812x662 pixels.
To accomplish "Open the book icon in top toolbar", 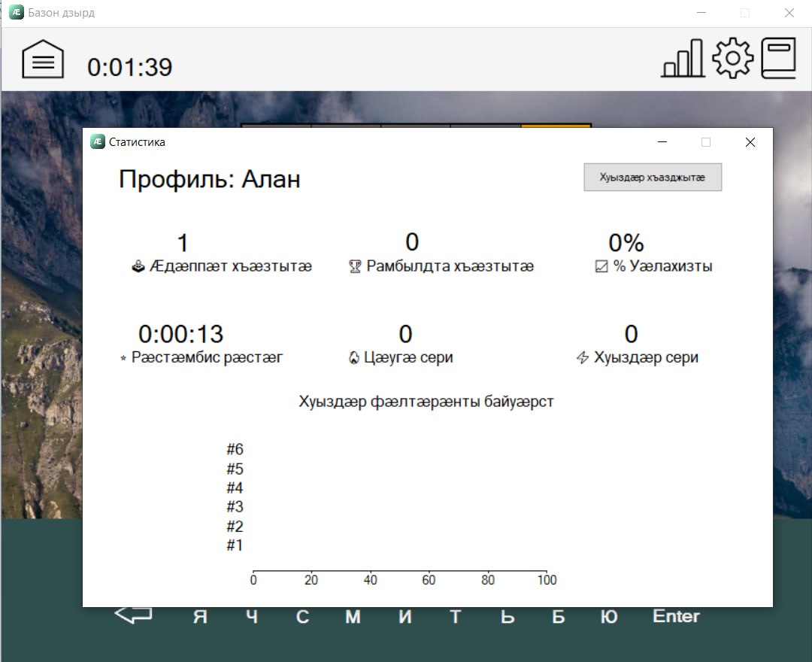I will coord(778,59).
